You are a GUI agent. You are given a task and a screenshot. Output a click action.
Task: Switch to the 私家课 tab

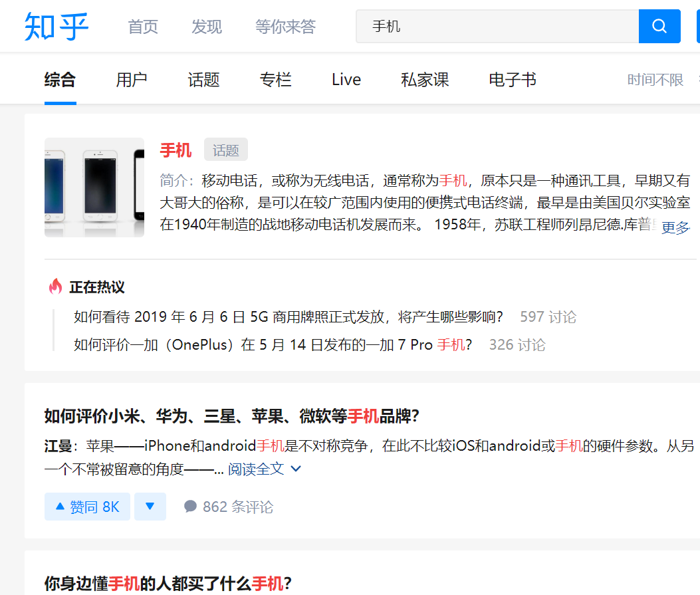click(x=425, y=80)
